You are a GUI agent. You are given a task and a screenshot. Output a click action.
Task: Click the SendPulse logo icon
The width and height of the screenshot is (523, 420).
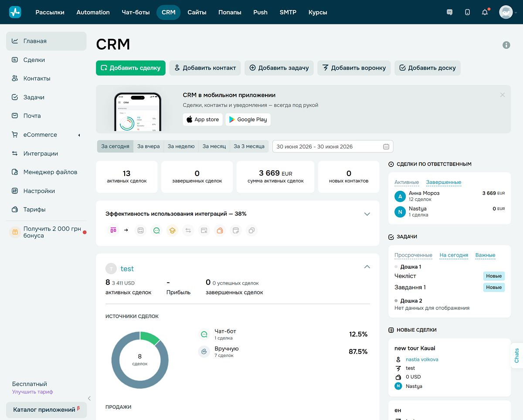coord(15,12)
